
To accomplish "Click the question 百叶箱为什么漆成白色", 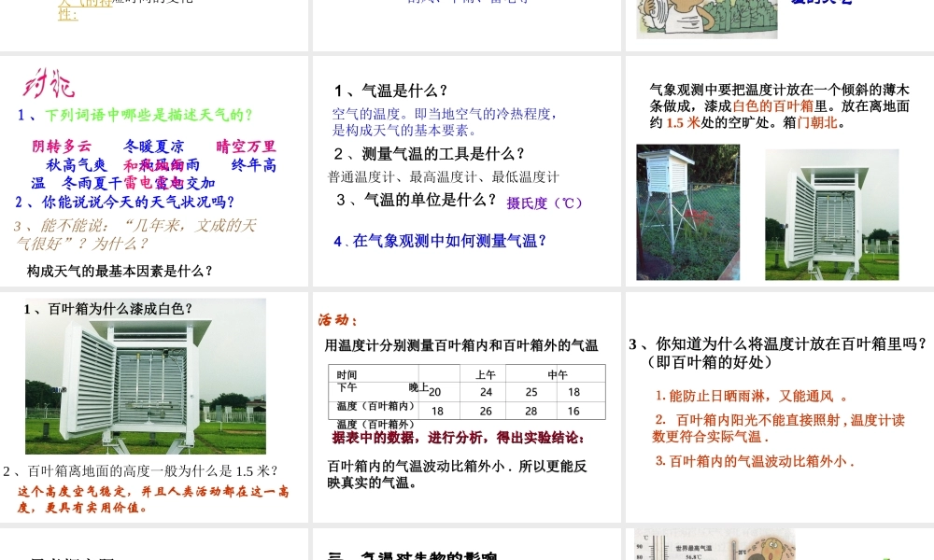I will (x=108, y=309).
